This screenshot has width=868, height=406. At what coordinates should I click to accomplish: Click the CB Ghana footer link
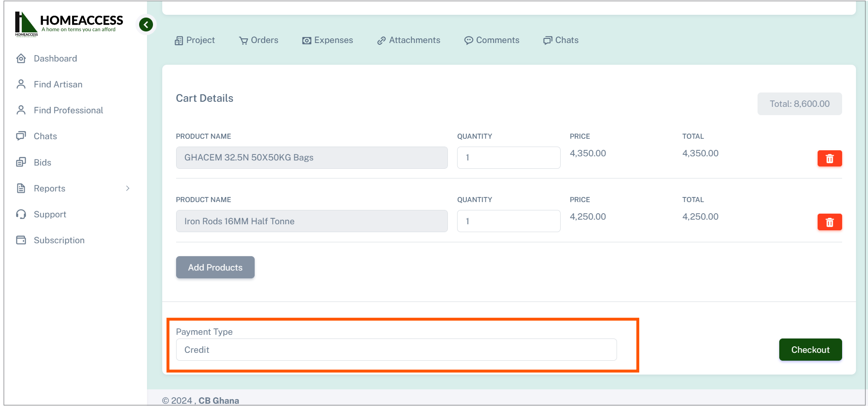pos(219,400)
